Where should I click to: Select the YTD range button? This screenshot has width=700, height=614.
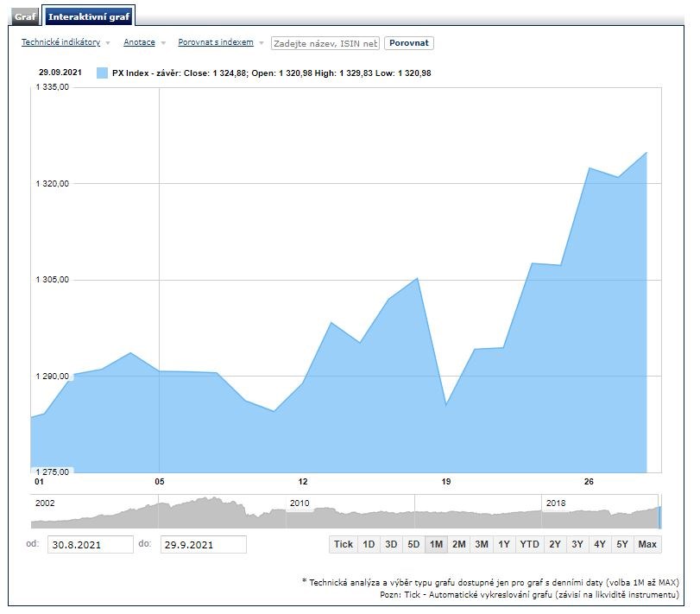[529, 544]
